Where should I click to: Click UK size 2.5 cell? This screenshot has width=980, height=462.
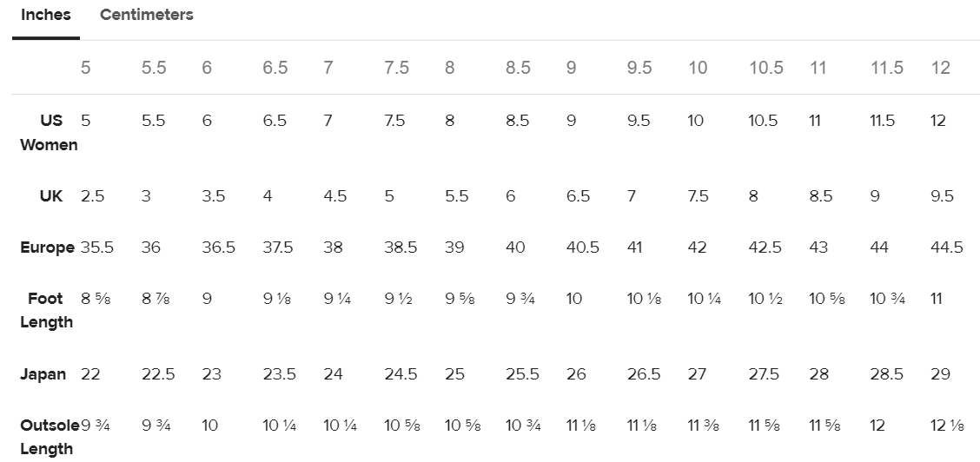tap(92, 196)
